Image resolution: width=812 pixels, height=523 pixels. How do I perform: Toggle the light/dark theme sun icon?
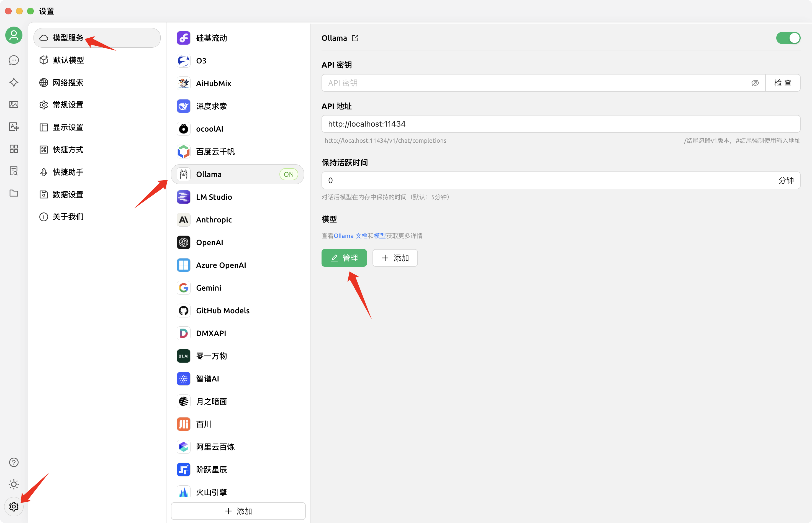pyautogui.click(x=14, y=484)
